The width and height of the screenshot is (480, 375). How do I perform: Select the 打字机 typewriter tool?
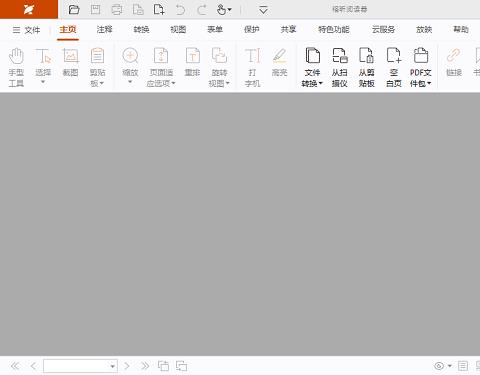pyautogui.click(x=252, y=67)
